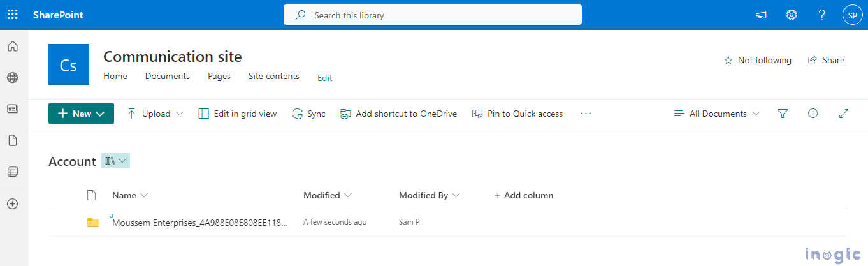The image size is (868, 266).
Task: Expand content with the full-screen arrows icon
Action: click(844, 114)
